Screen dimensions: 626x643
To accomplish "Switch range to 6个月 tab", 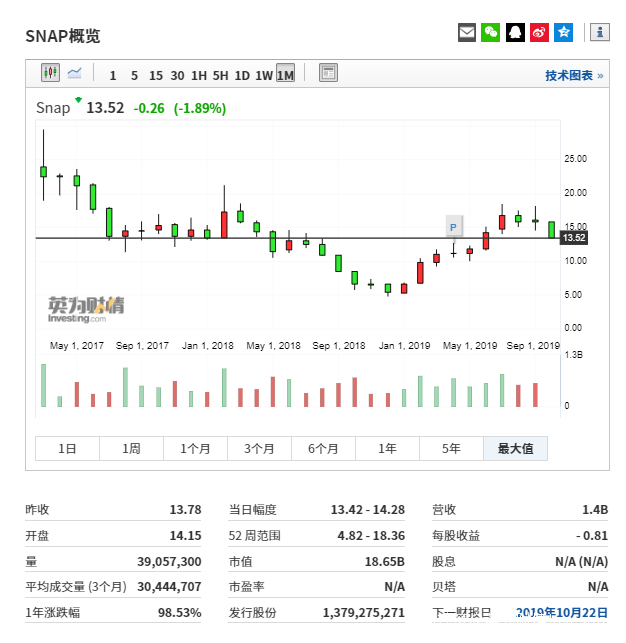I will pos(323,449).
